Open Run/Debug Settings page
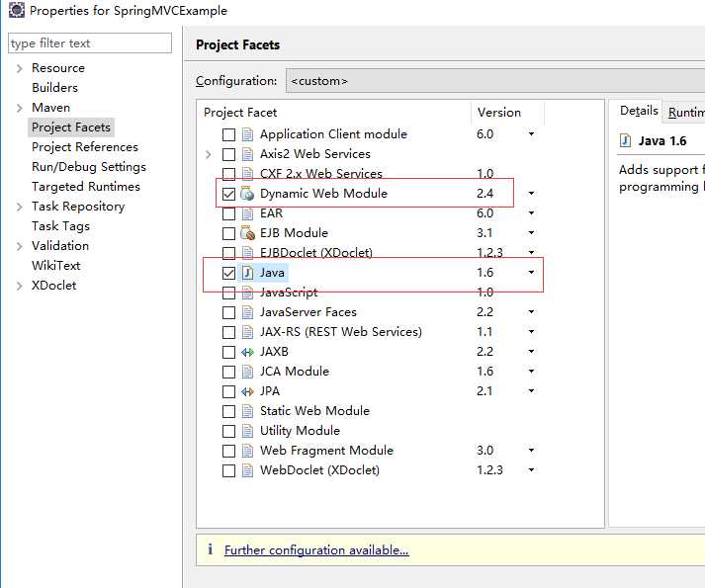This screenshot has height=588, width=705. (89, 167)
